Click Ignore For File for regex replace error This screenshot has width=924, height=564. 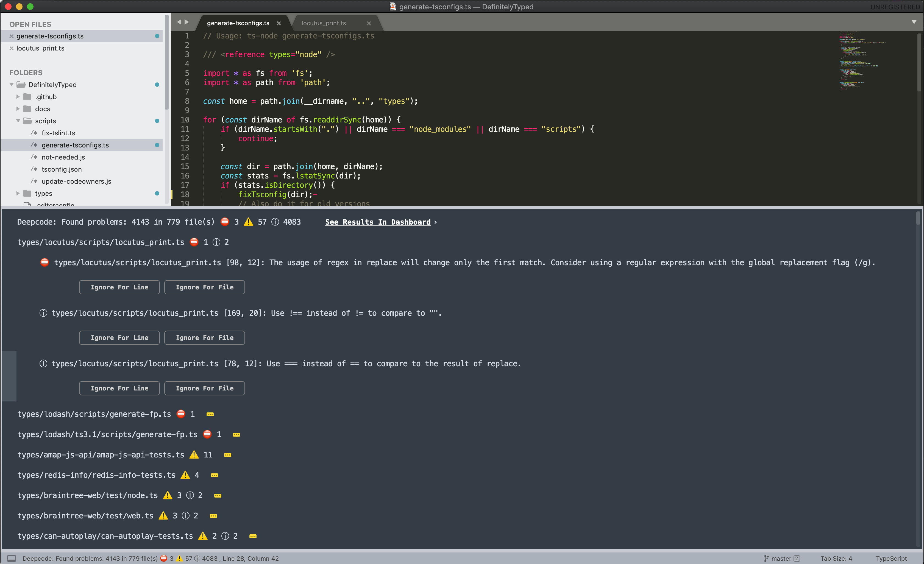204,287
